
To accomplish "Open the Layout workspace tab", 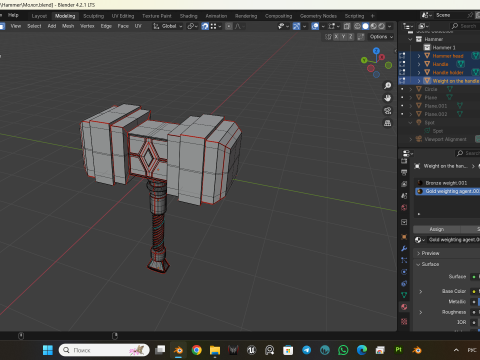I will coord(39,16).
